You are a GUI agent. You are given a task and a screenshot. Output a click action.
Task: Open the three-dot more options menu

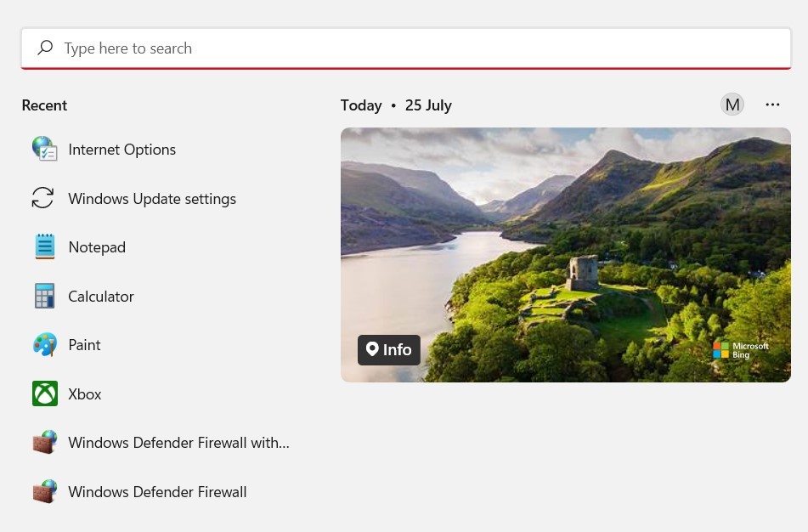coord(772,105)
